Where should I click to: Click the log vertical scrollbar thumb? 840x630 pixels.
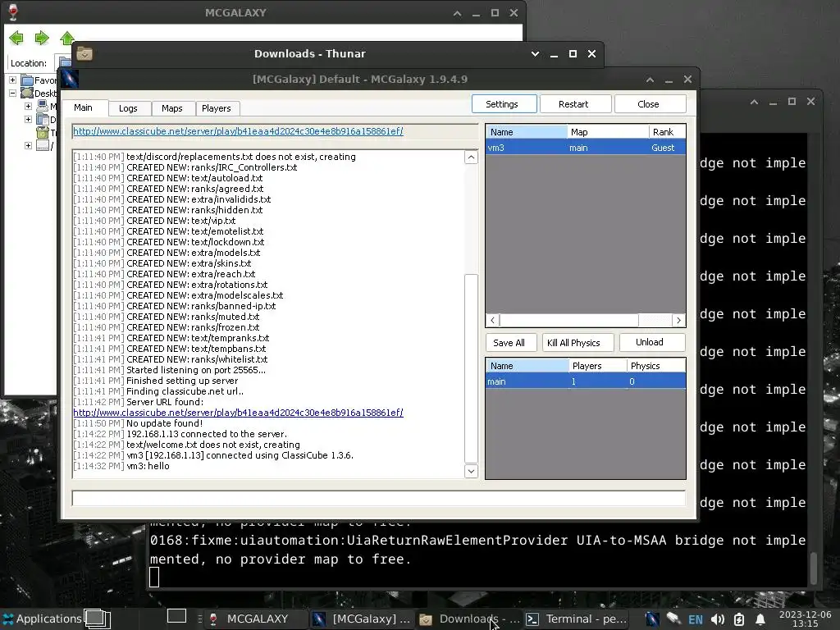[x=471, y=368]
